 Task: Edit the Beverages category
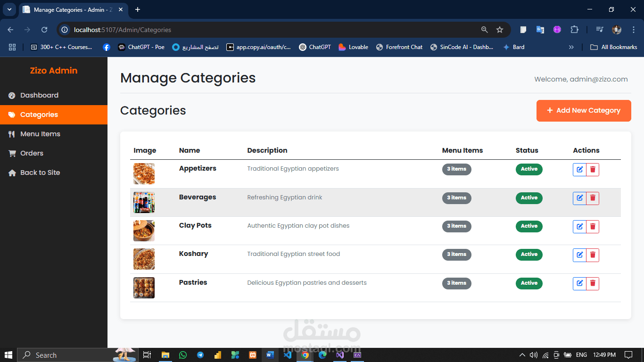click(x=579, y=198)
